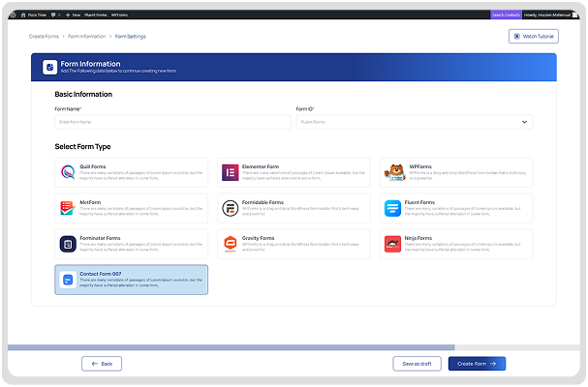Go to Create Forms breadcrumb

(44, 37)
